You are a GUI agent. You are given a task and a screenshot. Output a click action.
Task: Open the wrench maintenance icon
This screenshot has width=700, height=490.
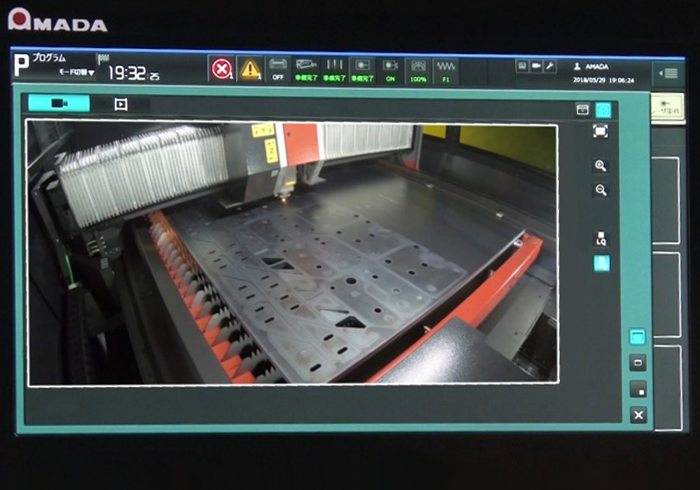pyautogui.click(x=550, y=67)
